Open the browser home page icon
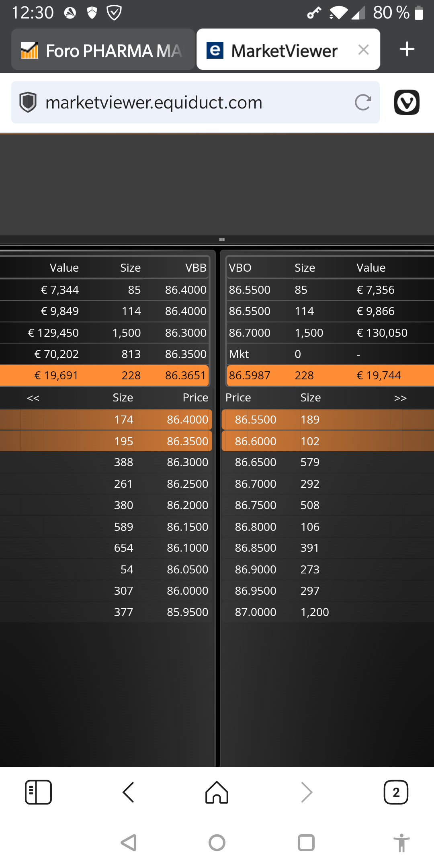434x868 pixels. coord(217,792)
